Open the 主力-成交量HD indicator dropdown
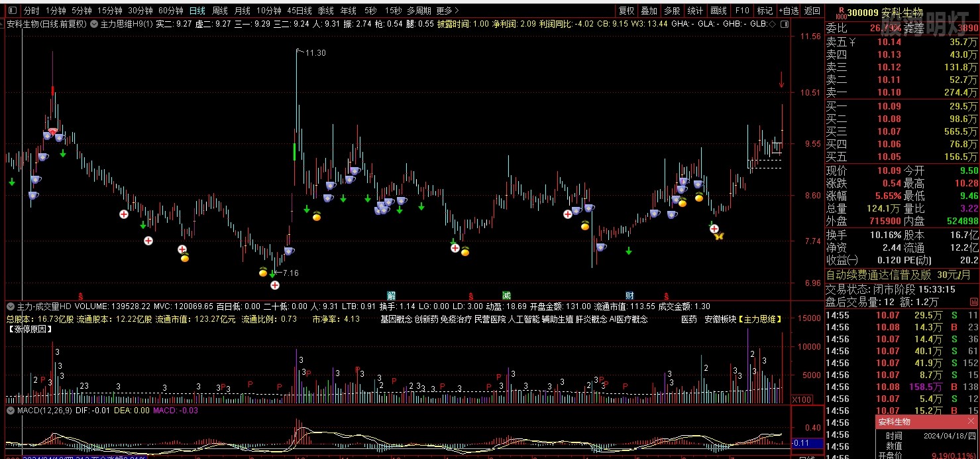Viewport: 980px width, 459px height. pos(11,307)
